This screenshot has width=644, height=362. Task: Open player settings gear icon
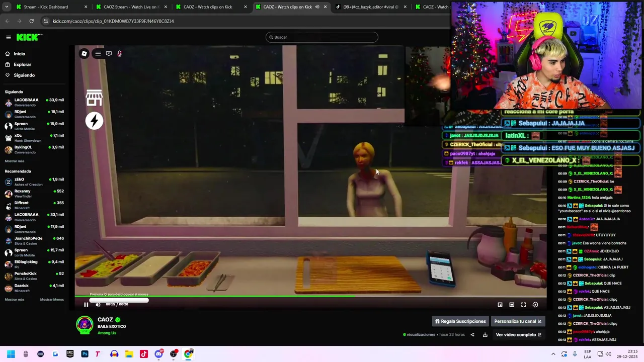click(x=535, y=305)
